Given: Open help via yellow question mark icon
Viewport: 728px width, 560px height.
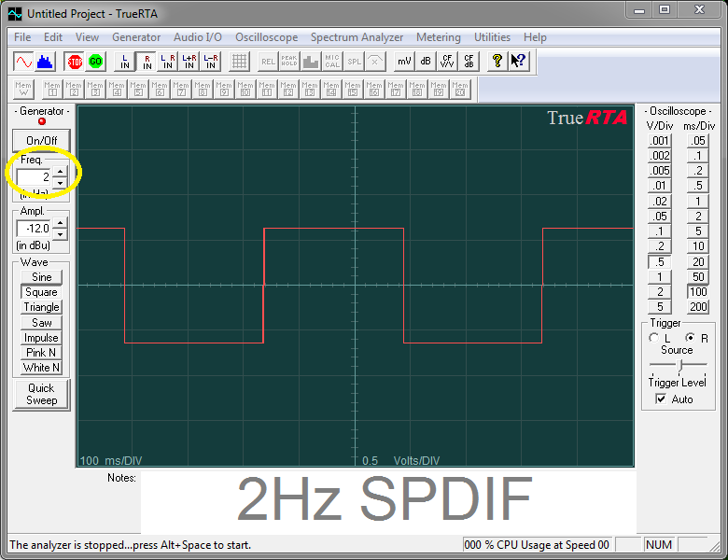Looking at the screenshot, I should (497, 62).
